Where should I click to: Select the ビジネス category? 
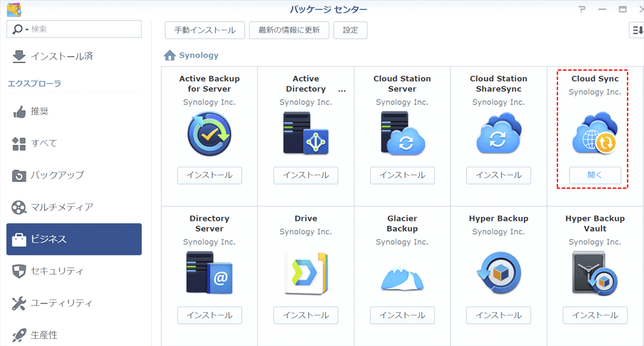pos(74,239)
